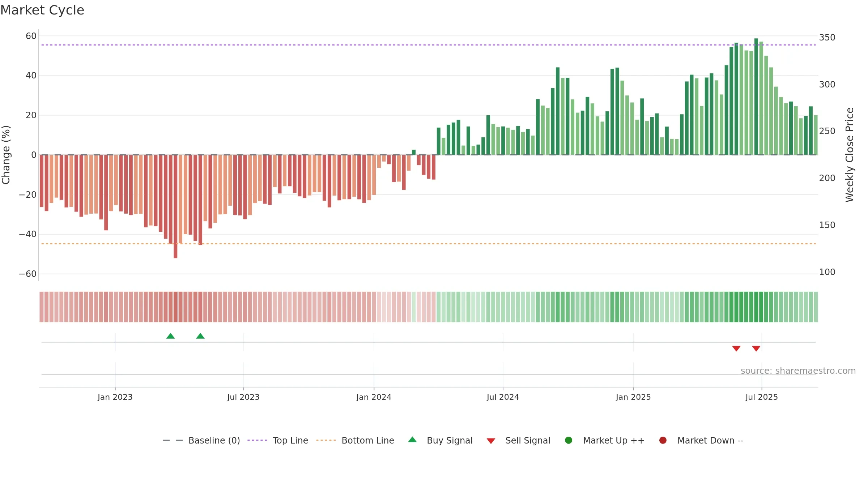The image size is (868, 488).
Task: Click the purple dotted Top Line legend sample
Action: (x=257, y=440)
